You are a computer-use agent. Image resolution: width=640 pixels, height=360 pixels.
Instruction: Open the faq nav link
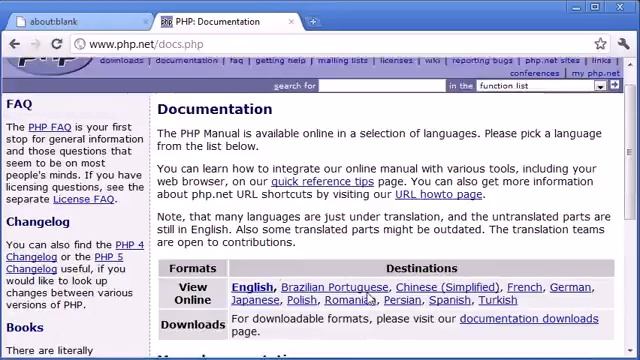[236, 60]
